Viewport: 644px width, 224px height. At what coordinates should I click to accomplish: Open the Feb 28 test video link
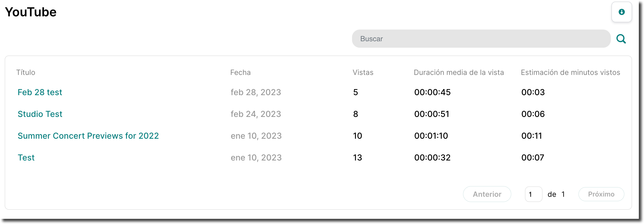[40, 92]
